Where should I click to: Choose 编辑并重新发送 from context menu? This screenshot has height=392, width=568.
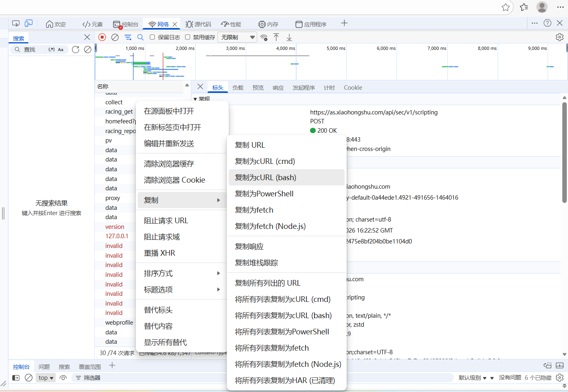click(169, 144)
